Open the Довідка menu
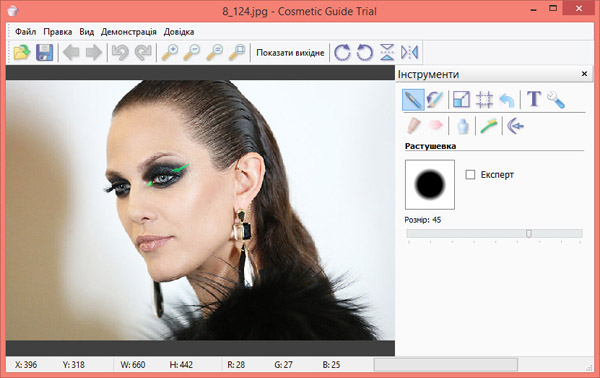The height and width of the screenshot is (378, 600). coord(179,32)
